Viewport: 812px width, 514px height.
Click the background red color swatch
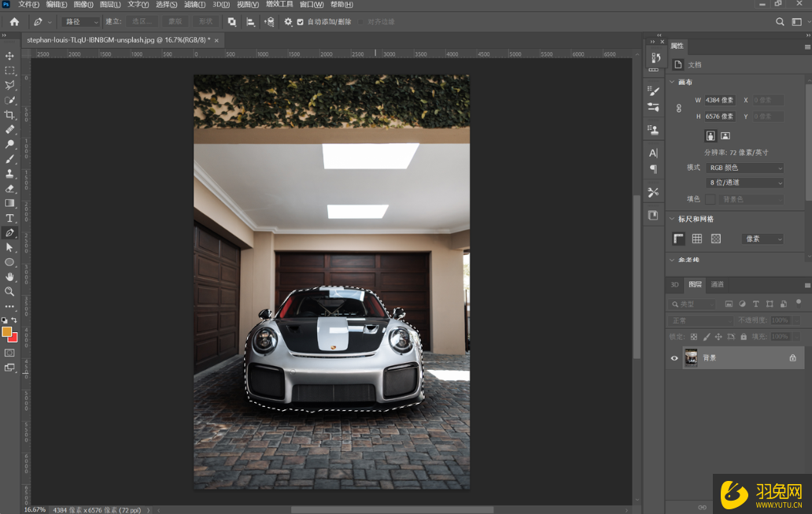tap(14, 338)
